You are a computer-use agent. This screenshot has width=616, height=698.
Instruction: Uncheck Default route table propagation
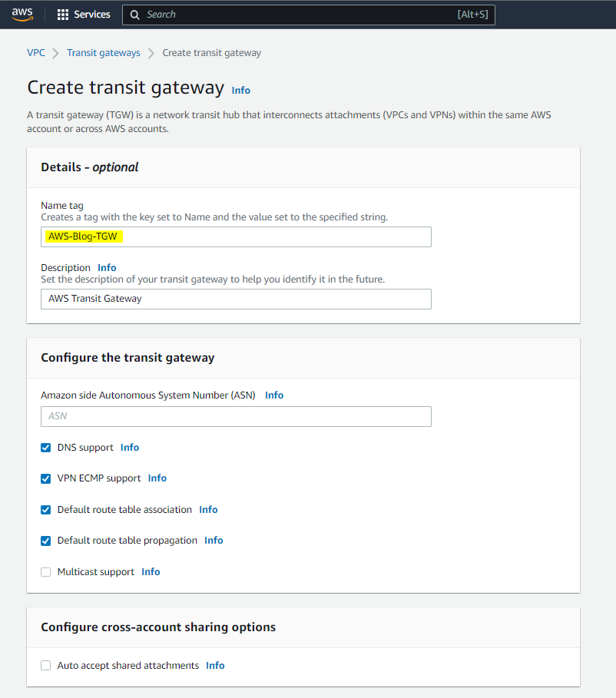(46, 541)
